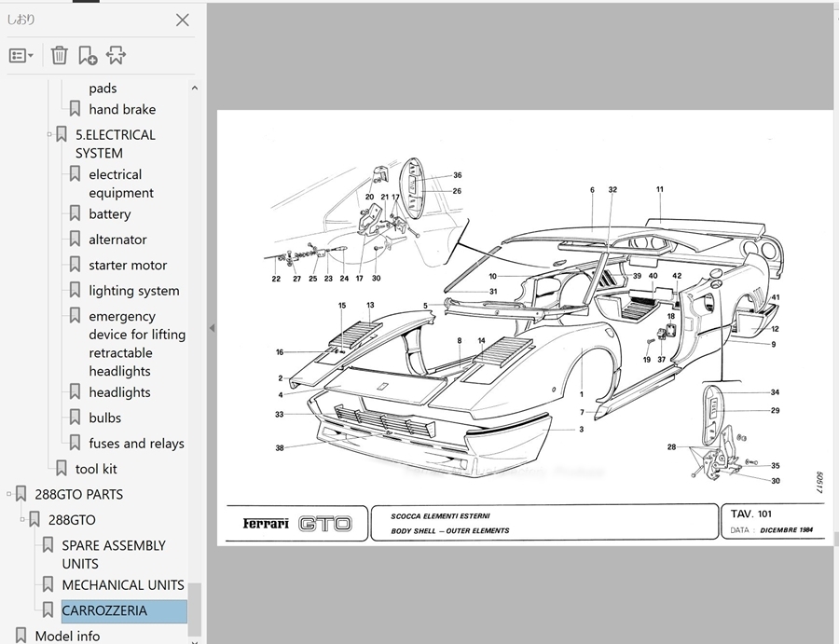Image resolution: width=839 pixels, height=644 pixels.
Task: Click the bookmark icon beside hand brake
Action: (x=75, y=109)
